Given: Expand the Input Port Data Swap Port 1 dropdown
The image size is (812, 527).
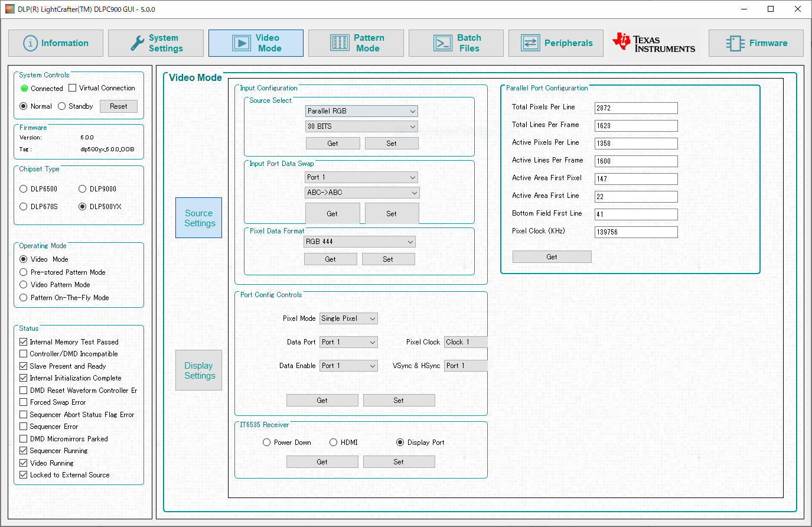Looking at the screenshot, I should coord(361,177).
